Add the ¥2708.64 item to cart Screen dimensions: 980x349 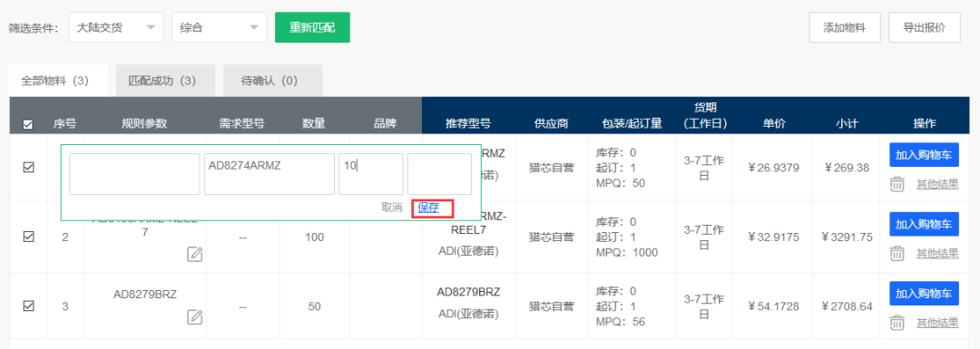pos(924,294)
